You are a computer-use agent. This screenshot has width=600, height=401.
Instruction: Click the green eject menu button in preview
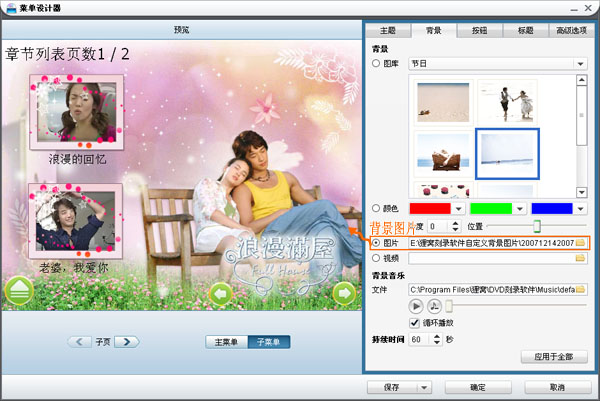click(x=19, y=291)
